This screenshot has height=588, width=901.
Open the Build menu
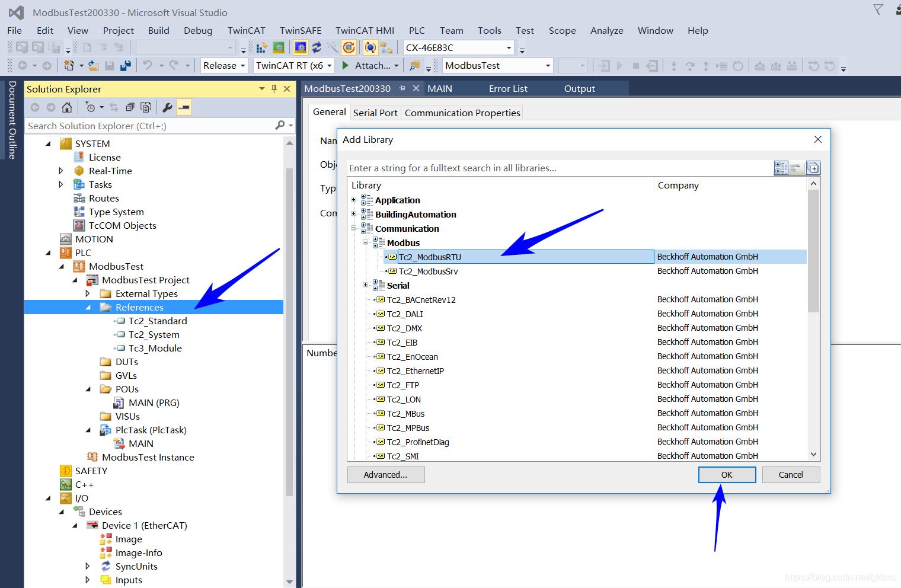[158, 30]
